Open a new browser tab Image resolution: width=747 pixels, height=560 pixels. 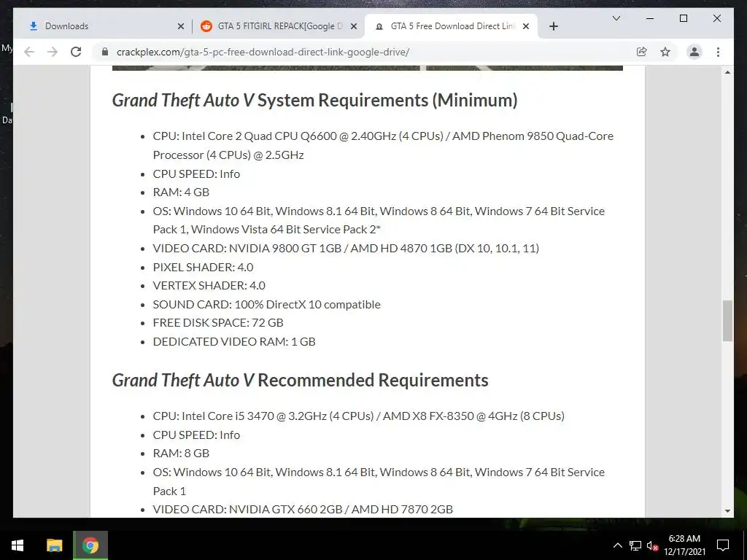(x=553, y=26)
